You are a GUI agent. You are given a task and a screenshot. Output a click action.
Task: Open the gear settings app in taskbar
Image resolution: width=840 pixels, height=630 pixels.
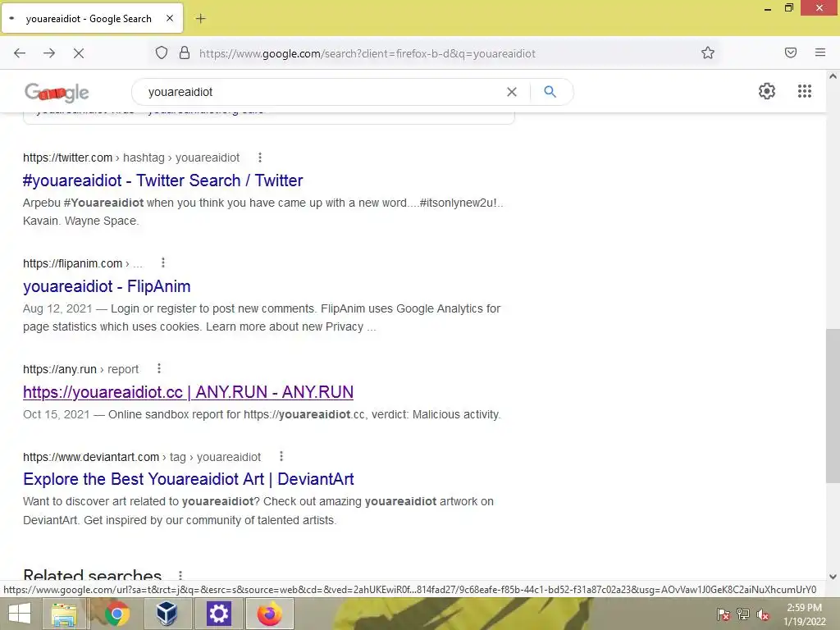click(x=218, y=614)
